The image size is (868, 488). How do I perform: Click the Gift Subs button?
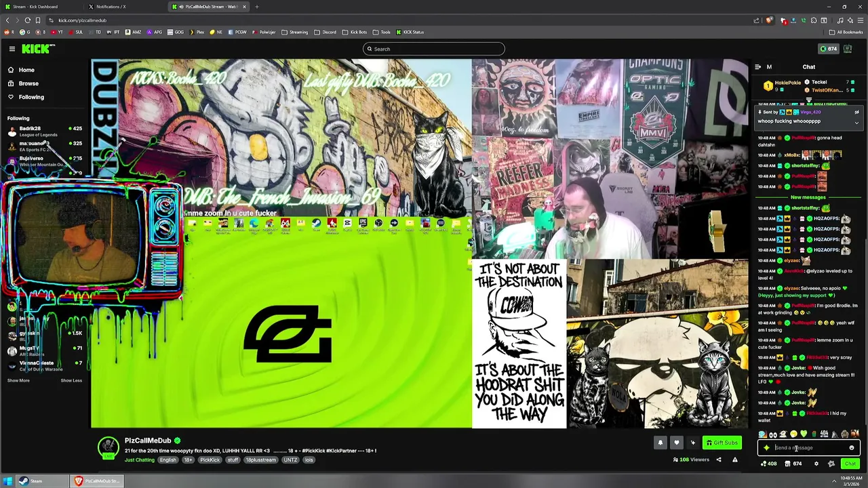(x=722, y=443)
